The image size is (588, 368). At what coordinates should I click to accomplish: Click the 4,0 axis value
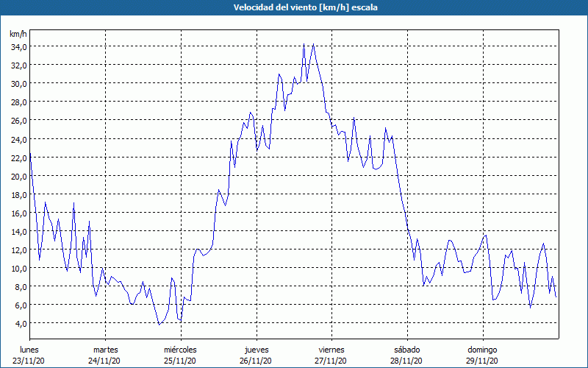21,324
